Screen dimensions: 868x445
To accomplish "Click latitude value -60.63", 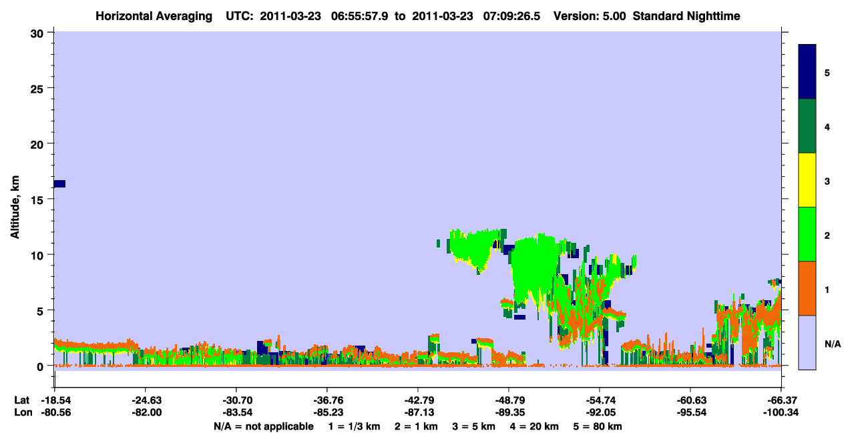I will (x=690, y=400).
